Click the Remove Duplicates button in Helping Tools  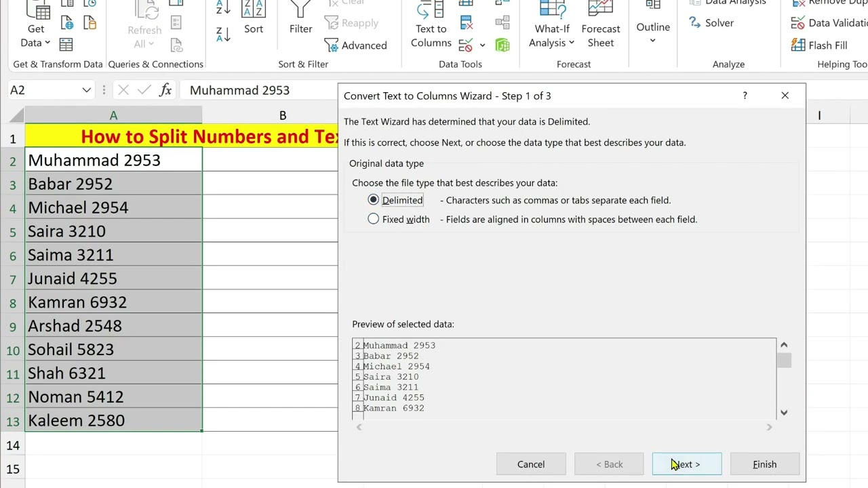(829, 3)
